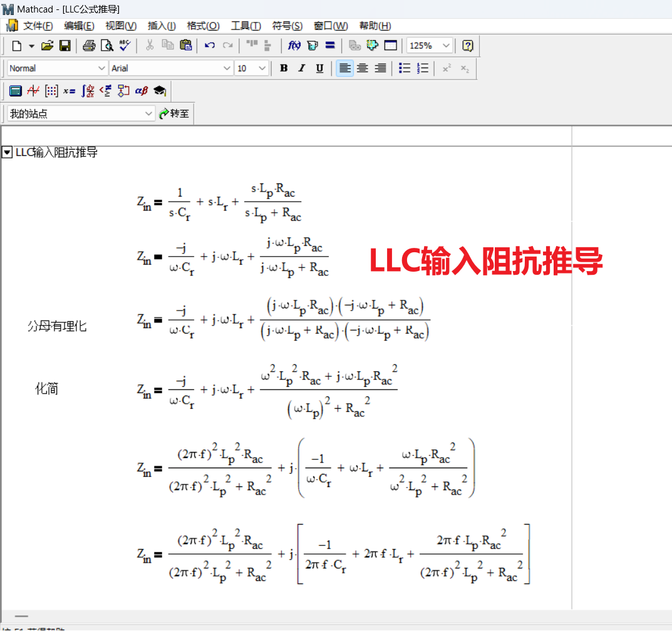The width and height of the screenshot is (672, 631).
Task: Print the worksheet using printer icon
Action: [x=89, y=46]
